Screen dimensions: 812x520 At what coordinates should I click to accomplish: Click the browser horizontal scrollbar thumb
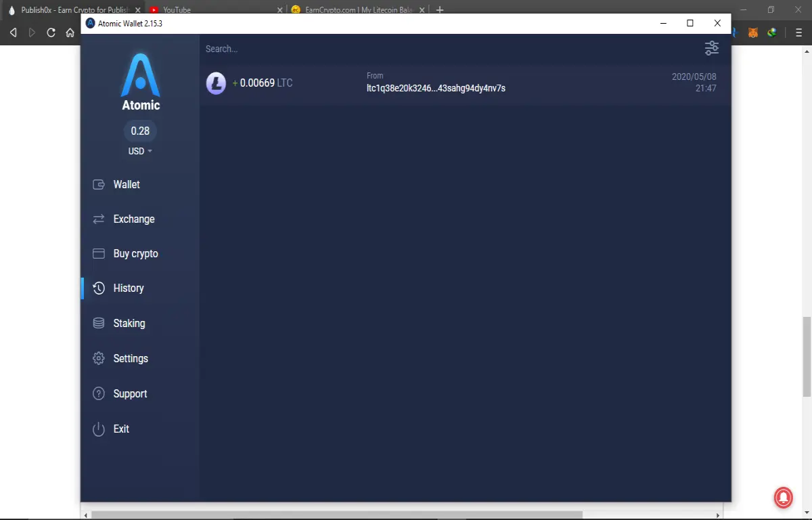337,515
